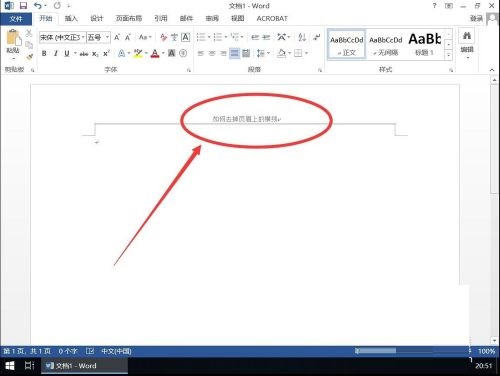Sort the selected text
The width and height of the screenshot is (500, 376).
(302, 37)
